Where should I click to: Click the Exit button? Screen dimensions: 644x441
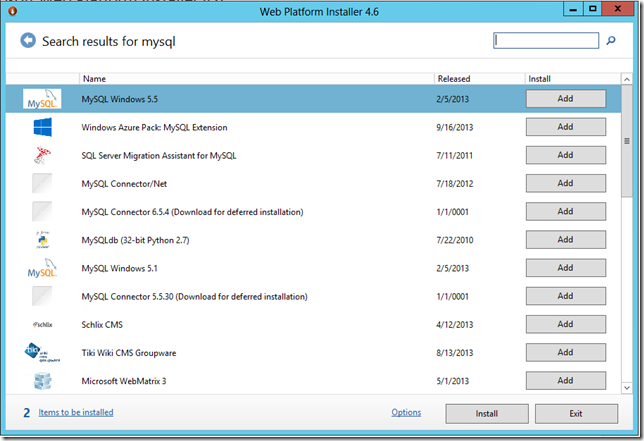[576, 413]
